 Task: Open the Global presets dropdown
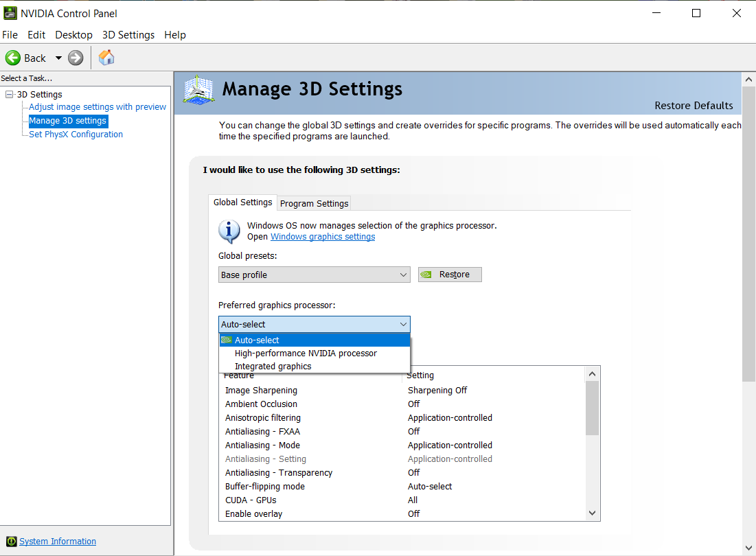tap(314, 275)
